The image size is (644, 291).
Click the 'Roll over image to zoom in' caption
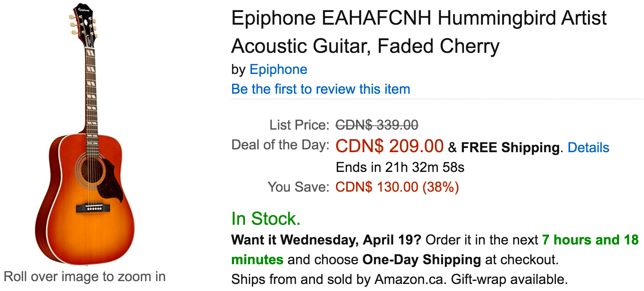(x=84, y=277)
